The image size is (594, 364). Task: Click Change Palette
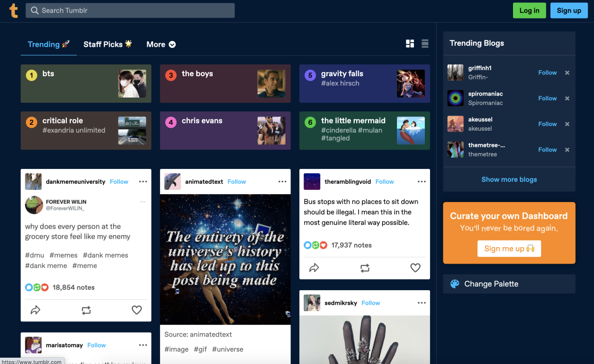click(x=509, y=284)
